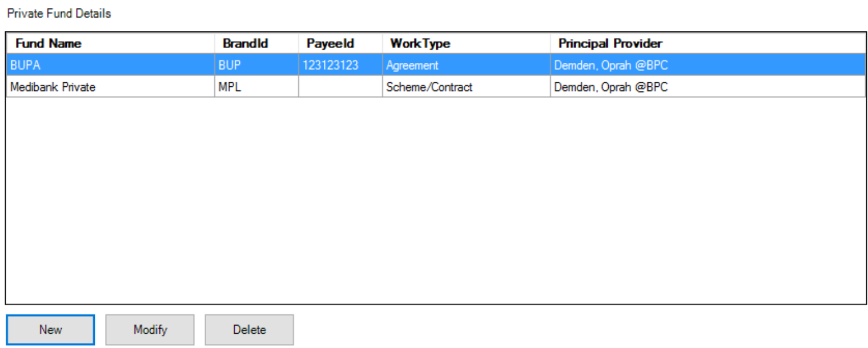Click the WorkType column header

tap(466, 43)
